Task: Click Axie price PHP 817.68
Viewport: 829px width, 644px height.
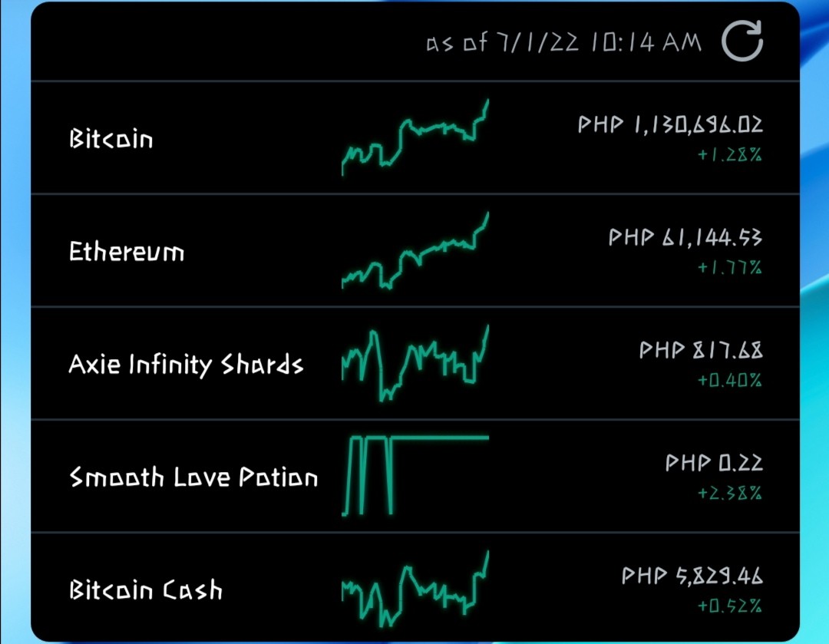Action: pyautogui.click(x=701, y=350)
